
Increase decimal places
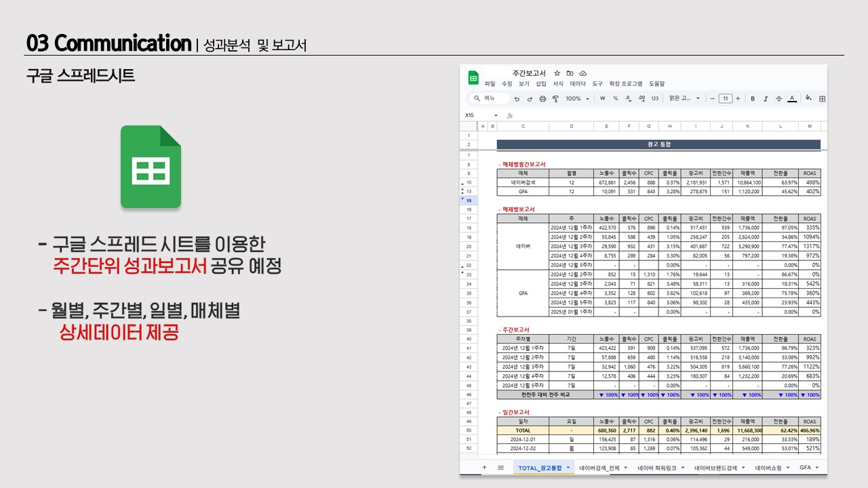click(x=641, y=99)
